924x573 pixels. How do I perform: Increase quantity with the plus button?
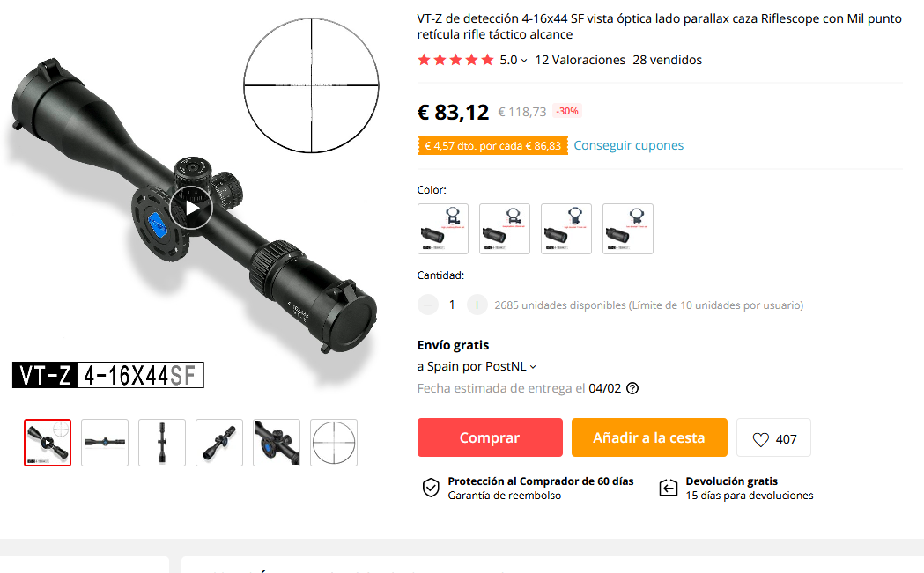477,305
